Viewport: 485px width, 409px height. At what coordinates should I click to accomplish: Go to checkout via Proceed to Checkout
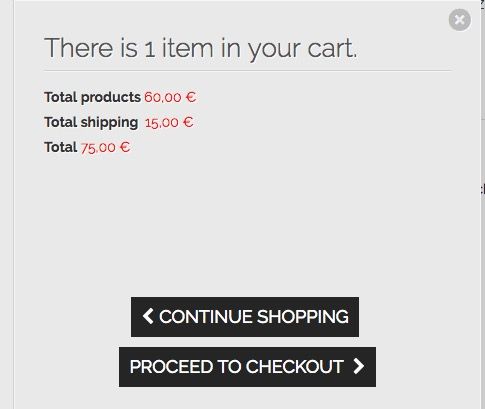tap(247, 367)
